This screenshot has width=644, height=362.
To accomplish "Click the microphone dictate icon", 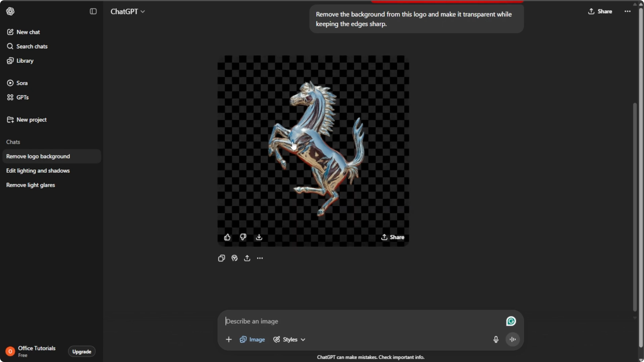I will coord(496,339).
